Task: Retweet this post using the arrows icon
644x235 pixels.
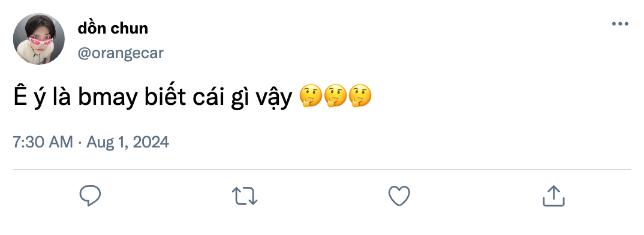Action: (245, 196)
